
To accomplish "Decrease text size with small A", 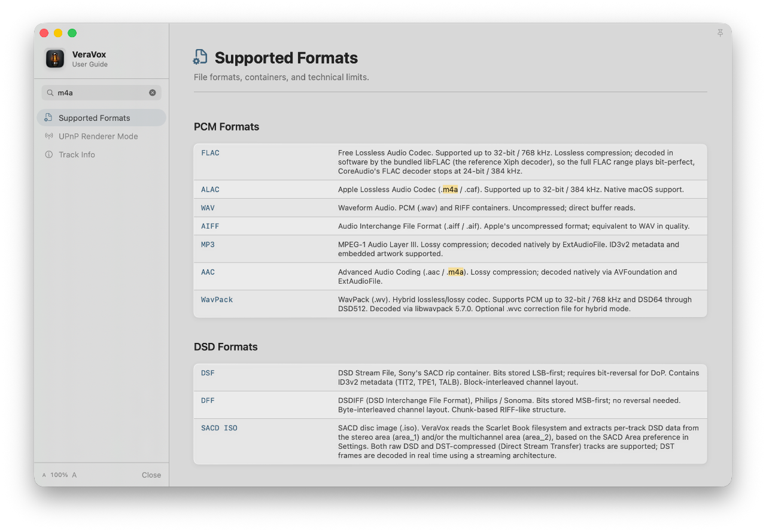I will 44,475.
